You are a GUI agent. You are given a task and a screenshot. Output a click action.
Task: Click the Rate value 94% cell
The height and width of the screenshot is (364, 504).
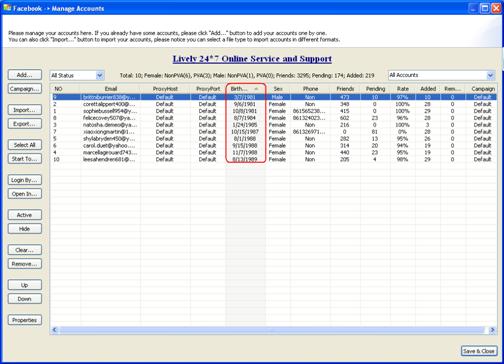pos(403,146)
